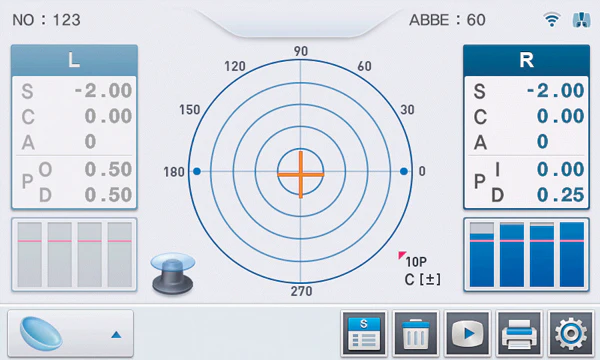This screenshot has width=600, height=360.
Task: Click the ABBE : 60 value
Action: (x=447, y=20)
